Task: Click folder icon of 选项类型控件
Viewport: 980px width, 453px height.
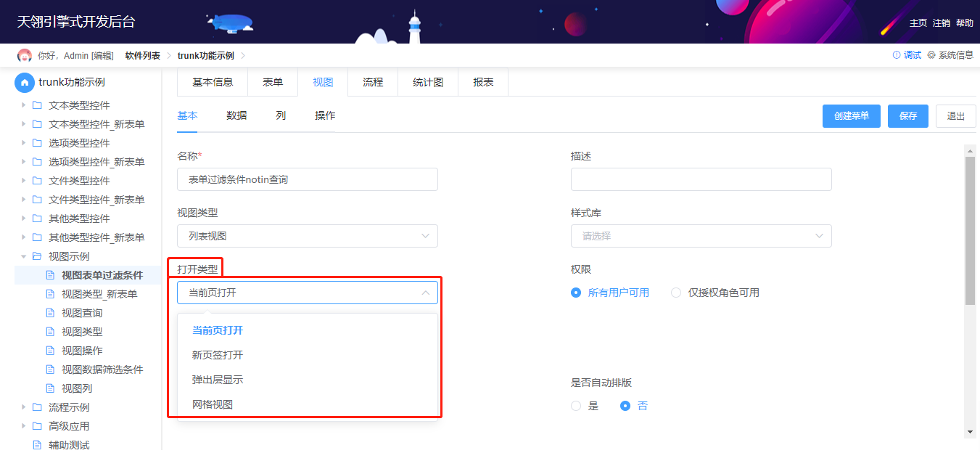Action: (37, 143)
